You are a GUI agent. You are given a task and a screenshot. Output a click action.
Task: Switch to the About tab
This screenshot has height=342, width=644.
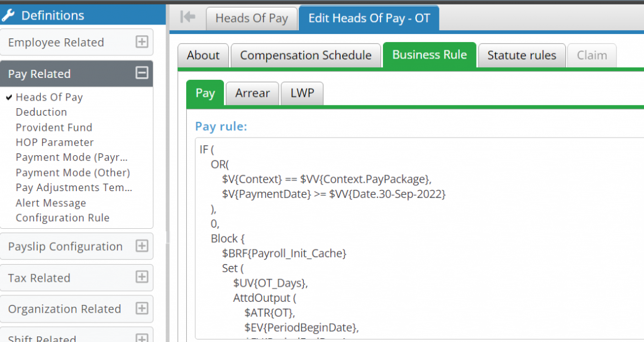pos(203,55)
